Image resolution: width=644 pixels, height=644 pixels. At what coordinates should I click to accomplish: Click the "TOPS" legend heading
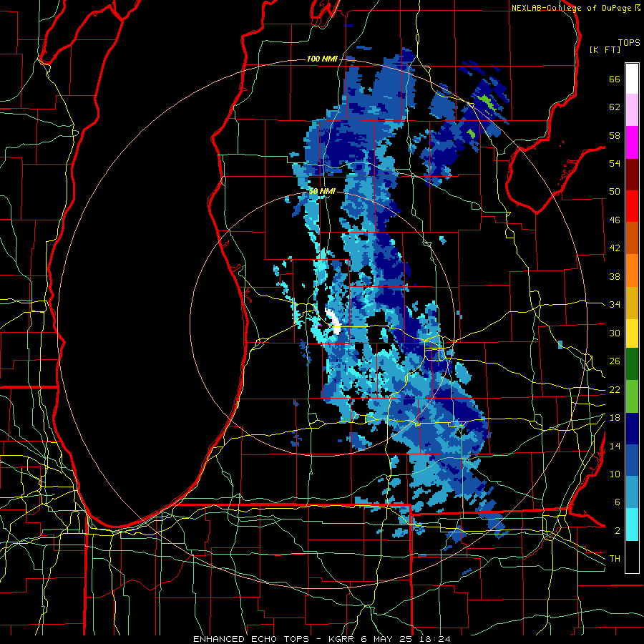coord(629,43)
